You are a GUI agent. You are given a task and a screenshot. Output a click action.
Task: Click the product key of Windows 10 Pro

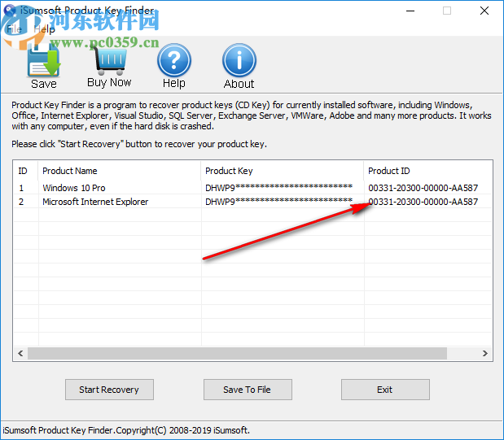pos(278,188)
